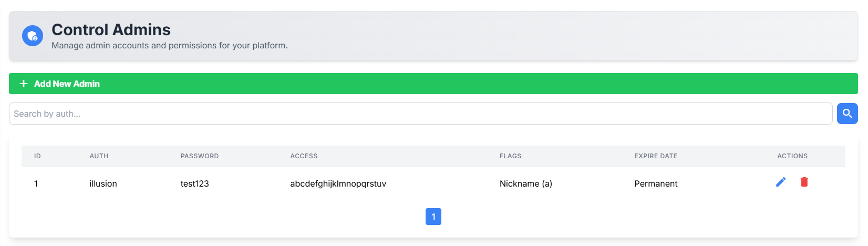Click the shield icon beside Control Admins

[33, 36]
